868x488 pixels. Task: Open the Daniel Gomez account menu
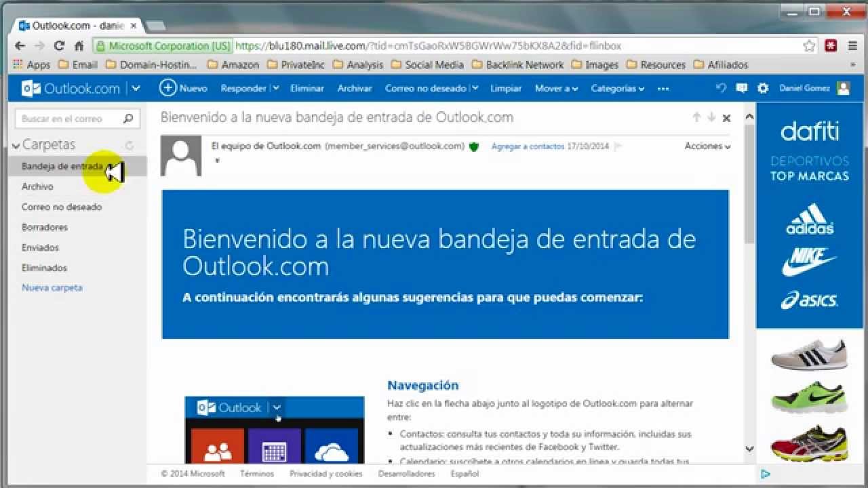click(x=804, y=88)
